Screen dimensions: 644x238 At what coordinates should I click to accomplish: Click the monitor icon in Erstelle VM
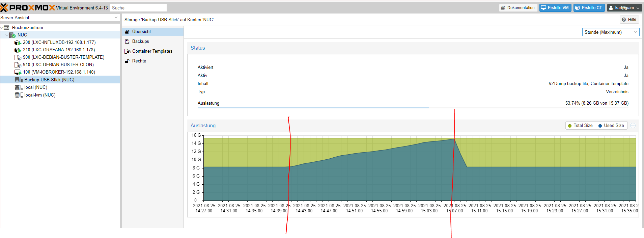(x=543, y=8)
